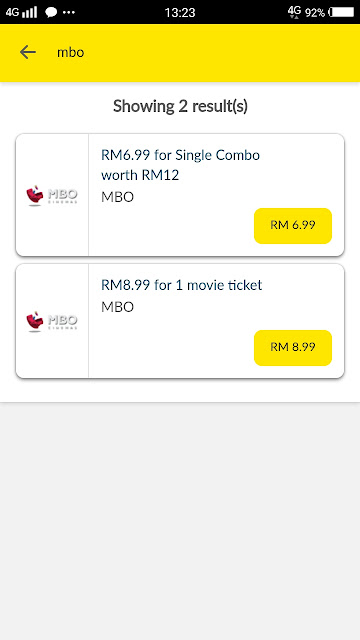The image size is (360, 640).
Task: Open the MBO Cinemas logo on movie ticket deal
Action: point(52,321)
